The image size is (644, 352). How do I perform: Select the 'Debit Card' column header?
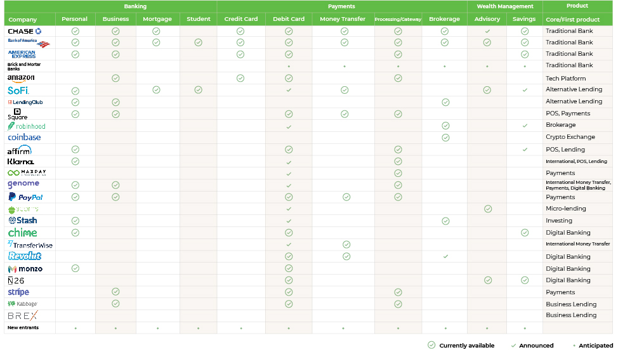pyautogui.click(x=289, y=19)
